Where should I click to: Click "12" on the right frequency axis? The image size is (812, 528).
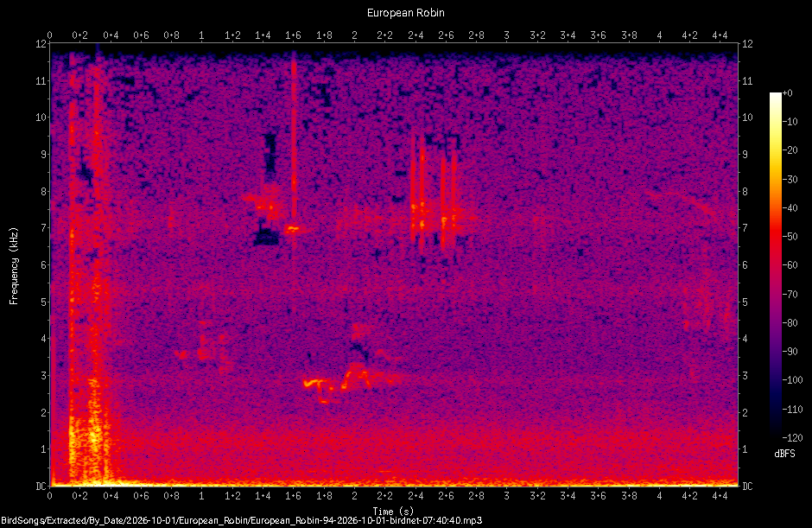747,44
